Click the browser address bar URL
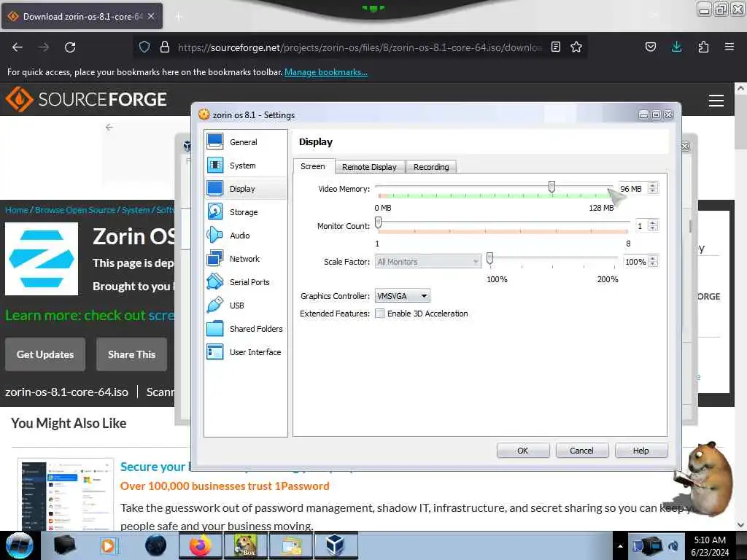This screenshot has height=560, width=747. click(360, 47)
